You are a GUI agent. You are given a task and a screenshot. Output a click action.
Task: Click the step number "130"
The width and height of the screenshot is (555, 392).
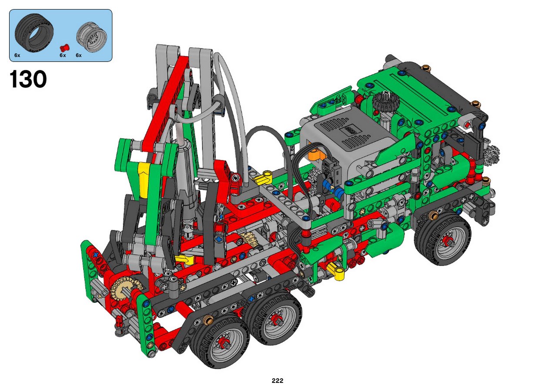pos(27,79)
